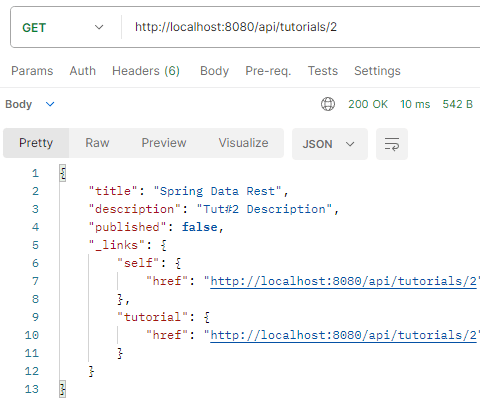Expand the response Body dropdown chevron
The image size is (480, 410).
coord(50,104)
